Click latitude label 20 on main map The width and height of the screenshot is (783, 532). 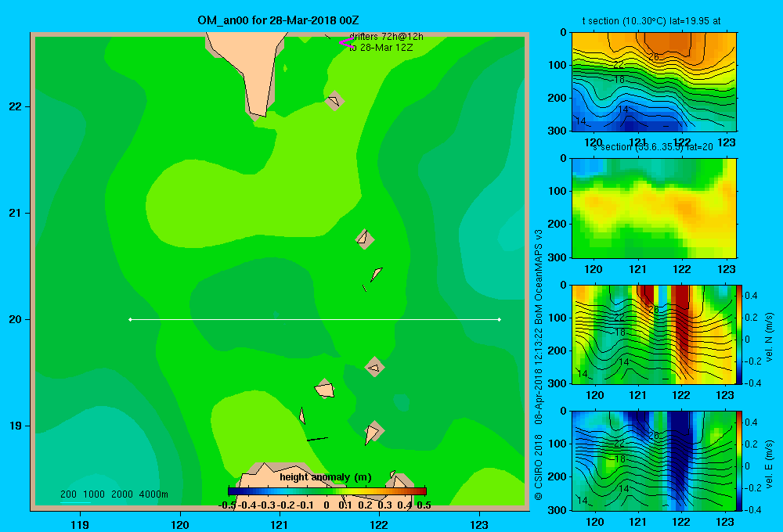pyautogui.click(x=16, y=319)
